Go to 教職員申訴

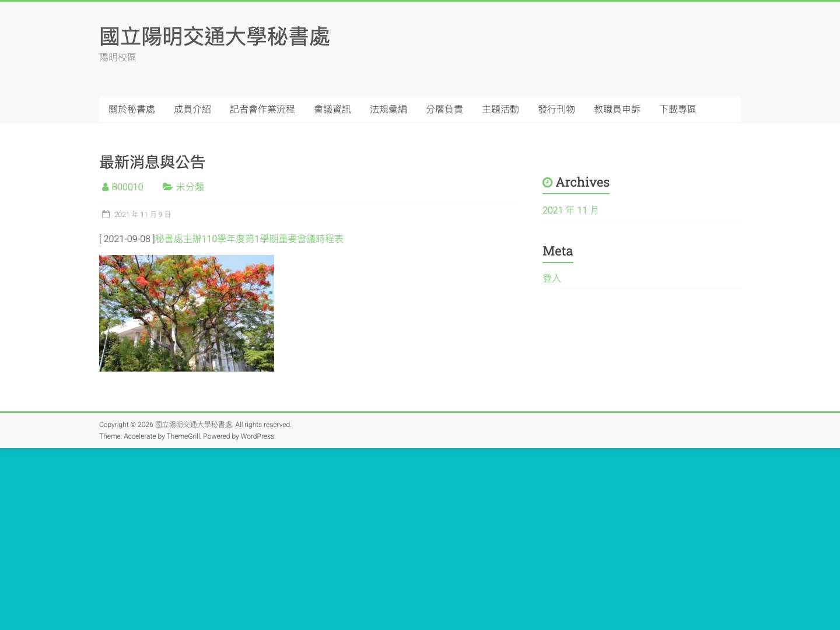(617, 109)
